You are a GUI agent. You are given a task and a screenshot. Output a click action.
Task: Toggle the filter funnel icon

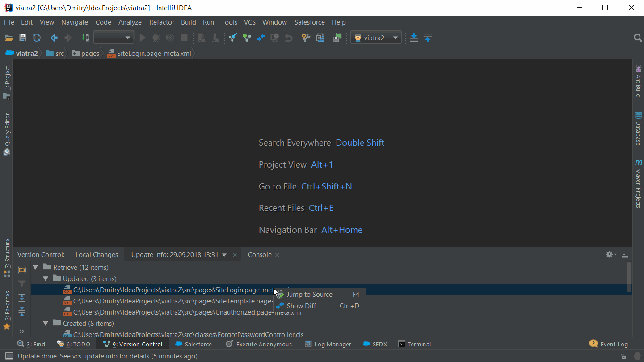[21, 284]
